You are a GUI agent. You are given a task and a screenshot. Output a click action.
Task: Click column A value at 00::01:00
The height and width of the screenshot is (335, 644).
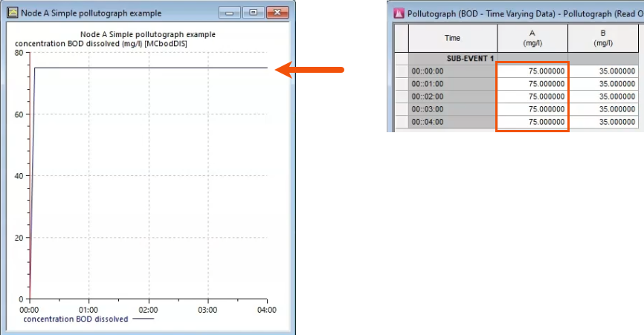pyautogui.click(x=532, y=84)
